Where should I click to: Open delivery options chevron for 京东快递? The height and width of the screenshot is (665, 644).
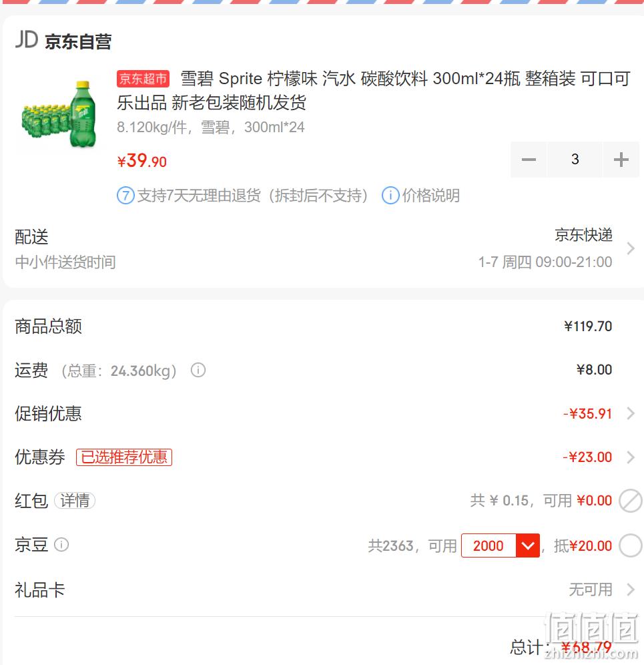point(631,248)
